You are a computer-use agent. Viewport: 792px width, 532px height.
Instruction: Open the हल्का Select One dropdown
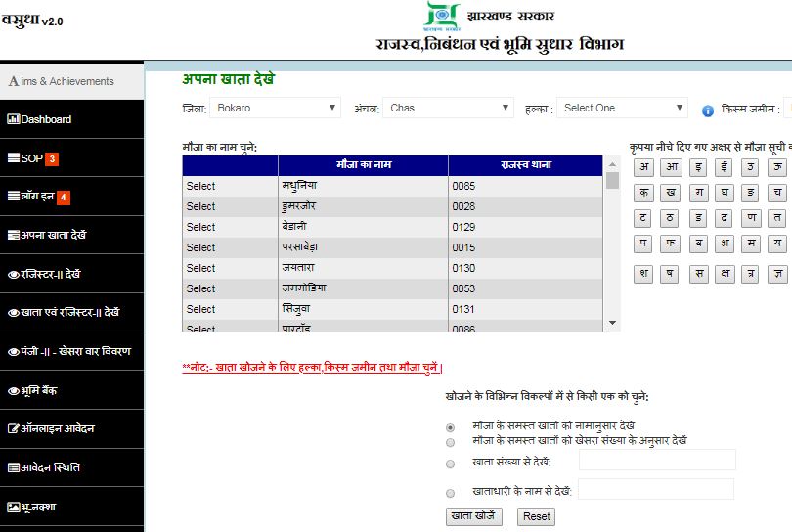click(x=623, y=108)
